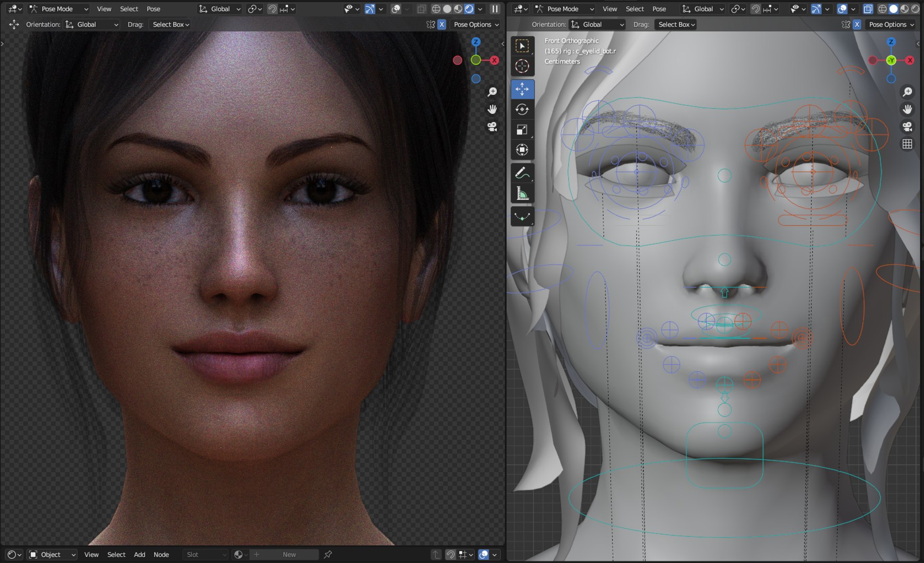Activate the Transform tool in right viewport

coord(522,150)
